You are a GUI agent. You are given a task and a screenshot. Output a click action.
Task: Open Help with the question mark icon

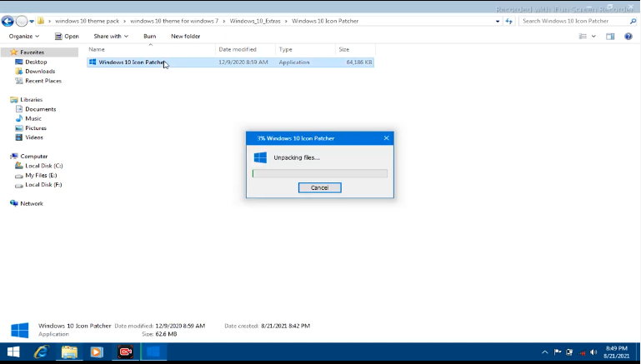[628, 37]
